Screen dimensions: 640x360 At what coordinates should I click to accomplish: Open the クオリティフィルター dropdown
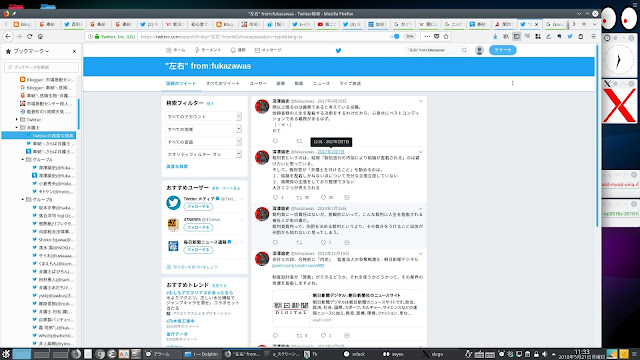pyautogui.click(x=204, y=154)
